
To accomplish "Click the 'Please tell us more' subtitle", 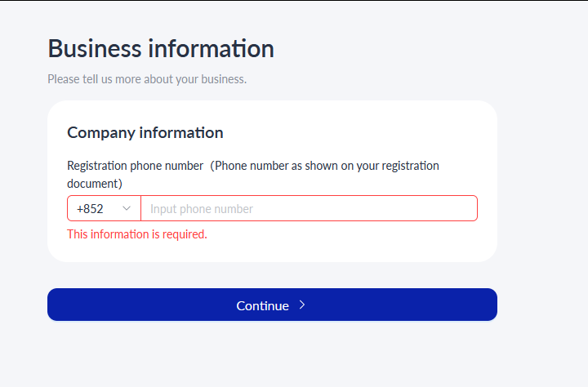I will 147,79.
